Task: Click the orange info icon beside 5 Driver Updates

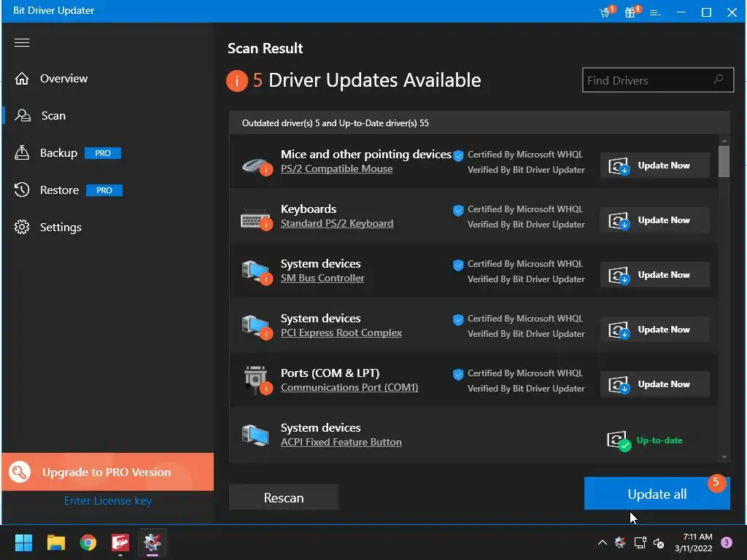Action: coord(237,80)
